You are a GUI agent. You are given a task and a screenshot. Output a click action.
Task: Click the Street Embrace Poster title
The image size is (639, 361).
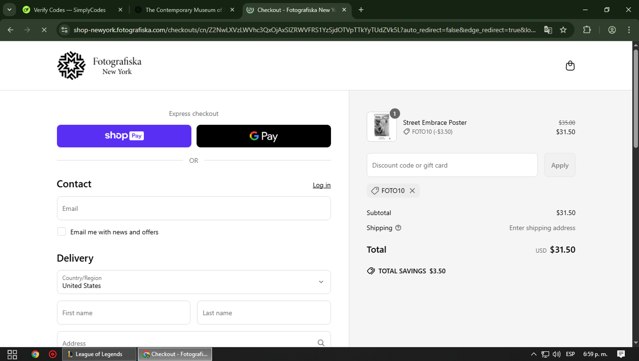(435, 122)
